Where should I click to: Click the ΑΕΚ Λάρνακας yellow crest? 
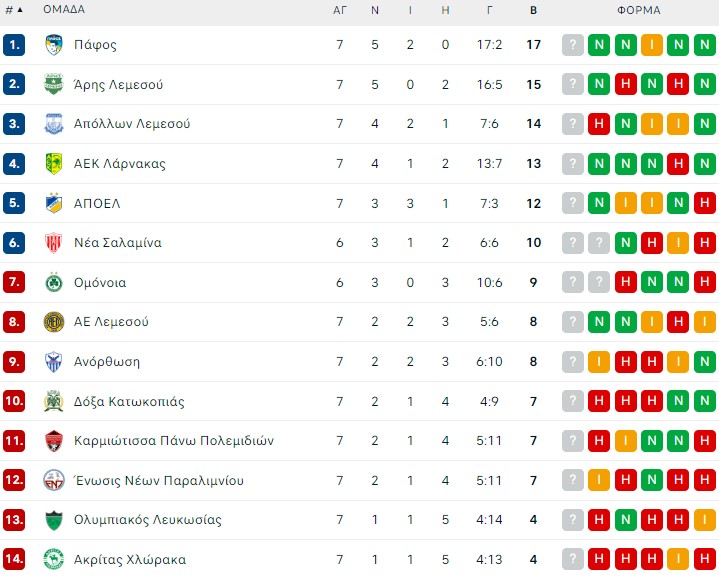click(x=54, y=164)
